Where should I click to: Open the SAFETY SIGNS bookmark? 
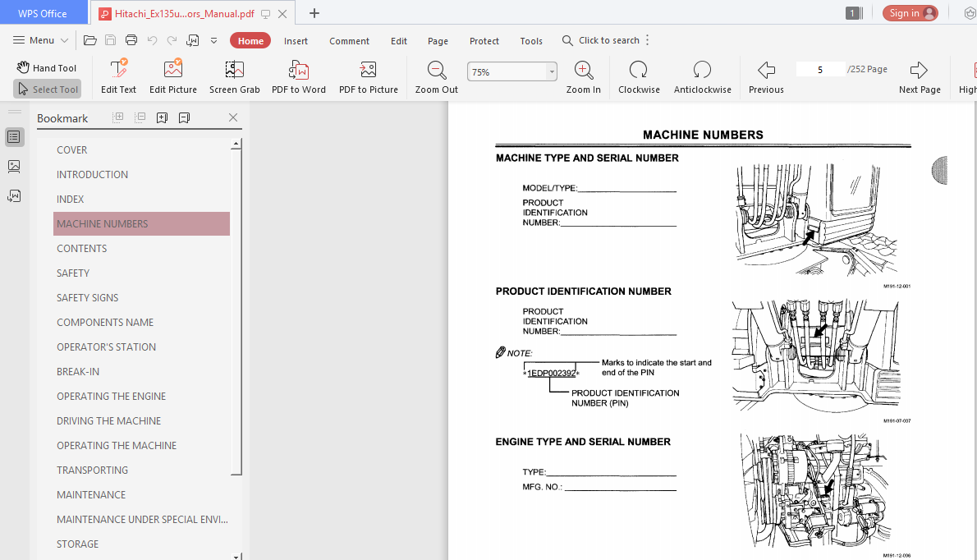point(87,298)
